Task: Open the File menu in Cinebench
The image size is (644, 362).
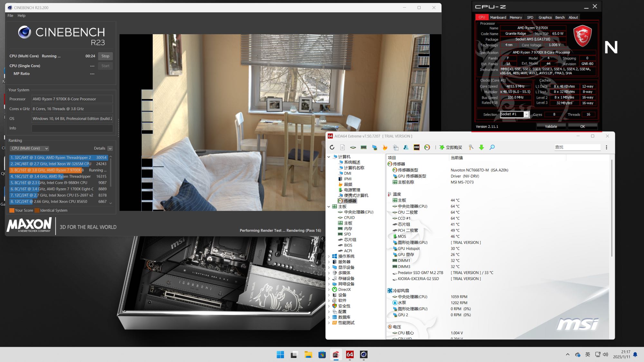Action: [10, 15]
